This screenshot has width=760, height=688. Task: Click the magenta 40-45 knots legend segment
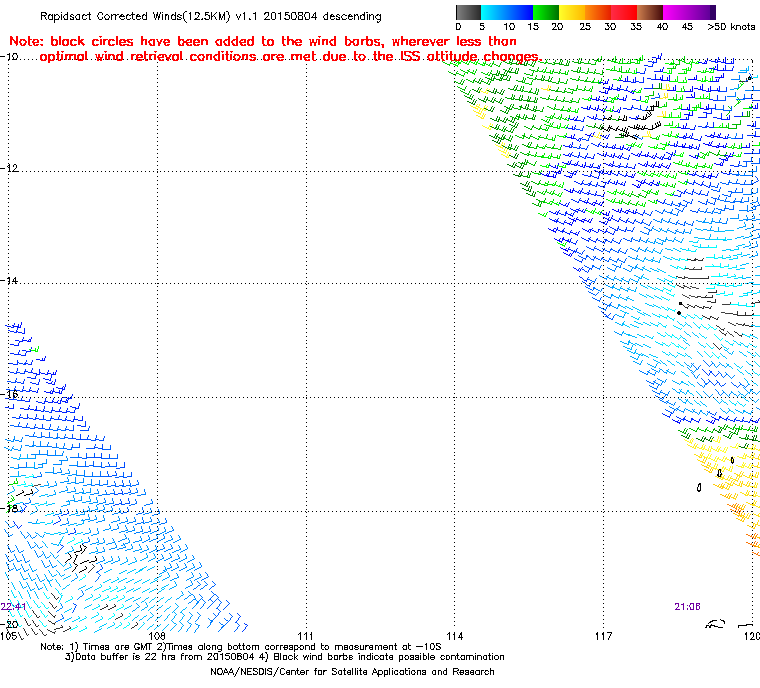(676, 12)
